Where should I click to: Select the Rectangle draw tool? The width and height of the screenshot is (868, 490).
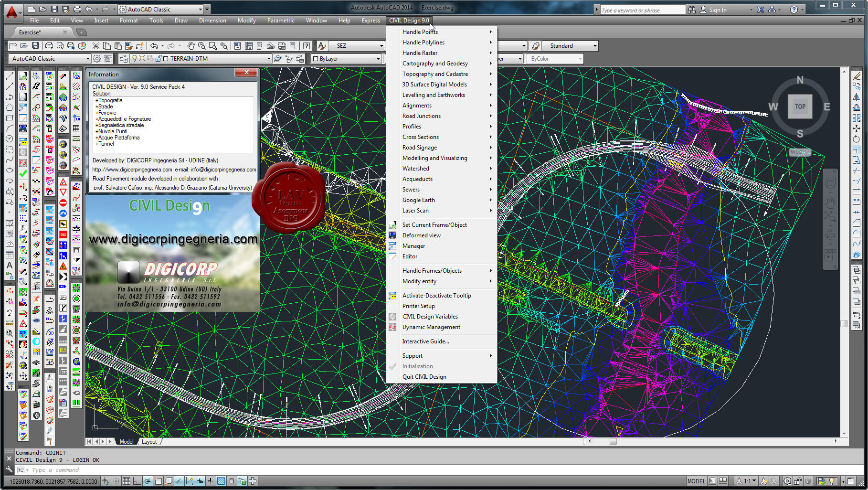click(x=10, y=118)
